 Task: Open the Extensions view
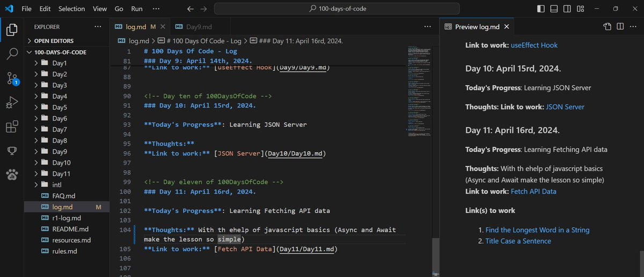(x=12, y=126)
